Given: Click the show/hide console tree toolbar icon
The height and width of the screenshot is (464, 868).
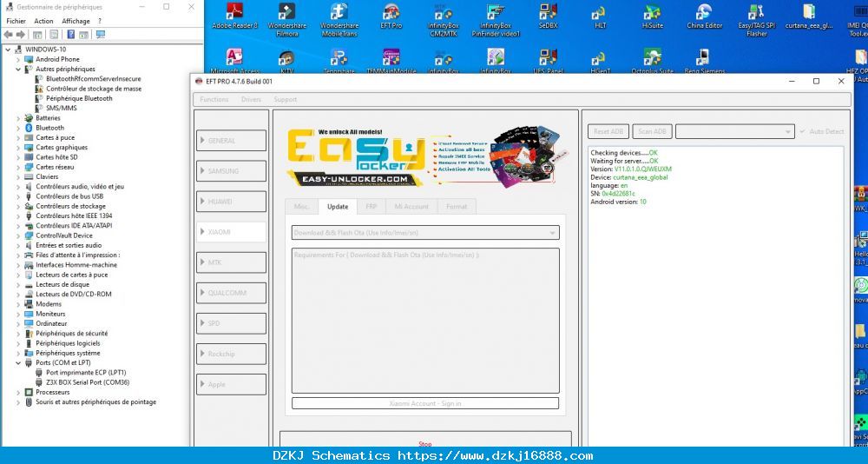Looking at the screenshot, I should point(38,35).
